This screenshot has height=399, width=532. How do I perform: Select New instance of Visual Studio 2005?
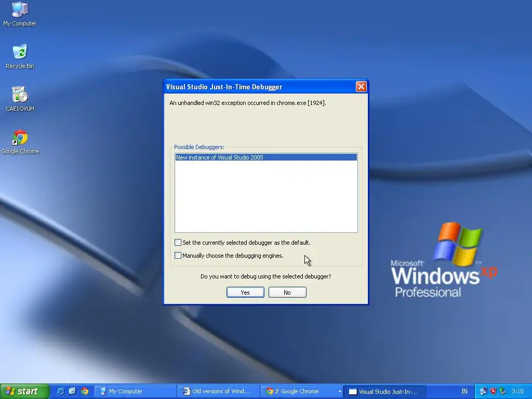(x=266, y=157)
